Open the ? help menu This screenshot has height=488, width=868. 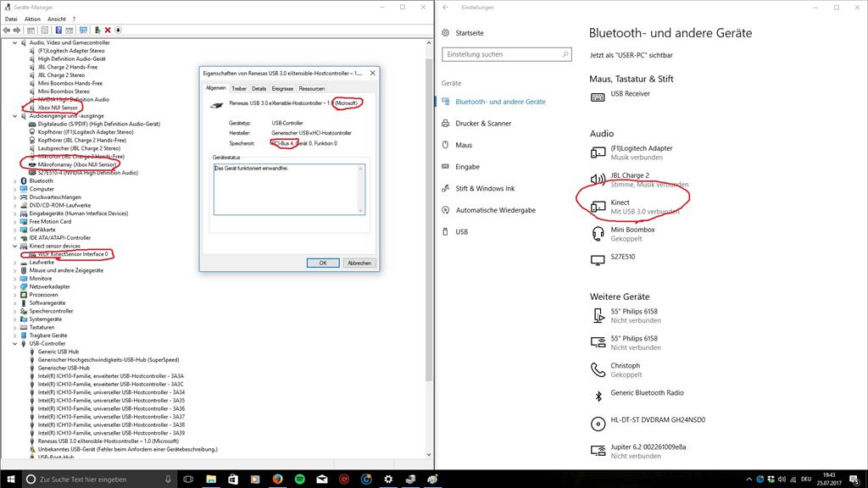coord(75,19)
